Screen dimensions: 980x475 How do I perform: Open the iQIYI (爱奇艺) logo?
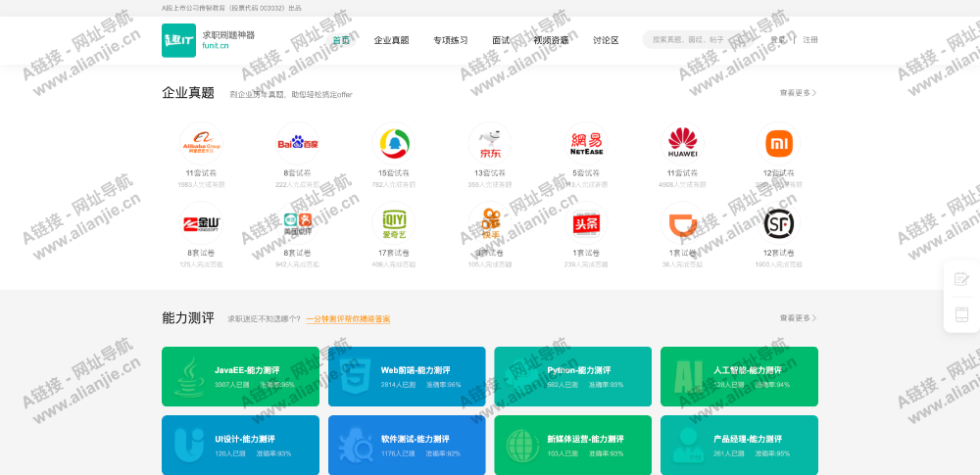tap(394, 223)
